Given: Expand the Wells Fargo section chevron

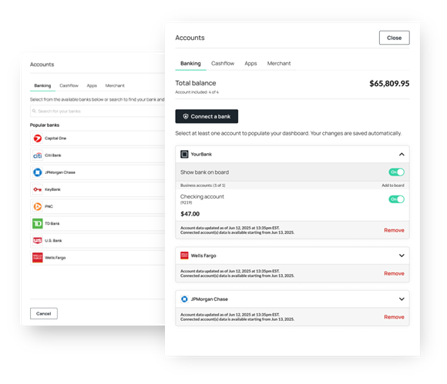Looking at the screenshot, I should [x=402, y=255].
